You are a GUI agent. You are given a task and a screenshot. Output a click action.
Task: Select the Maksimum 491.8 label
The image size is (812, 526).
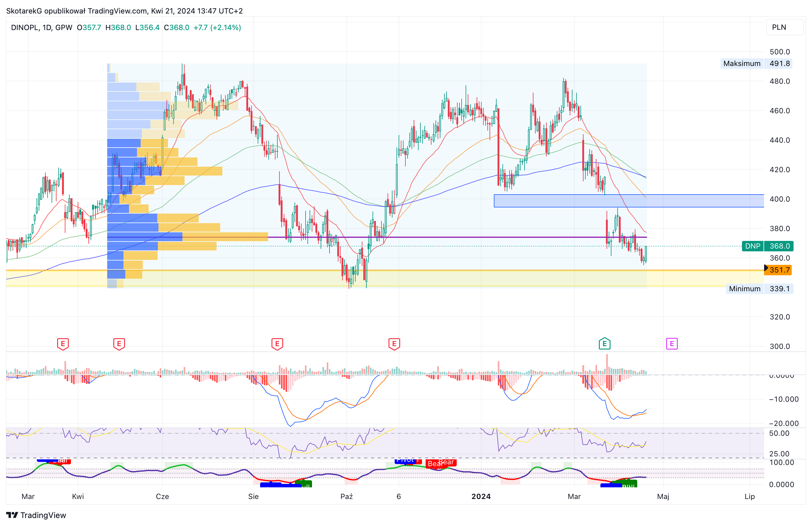756,64
